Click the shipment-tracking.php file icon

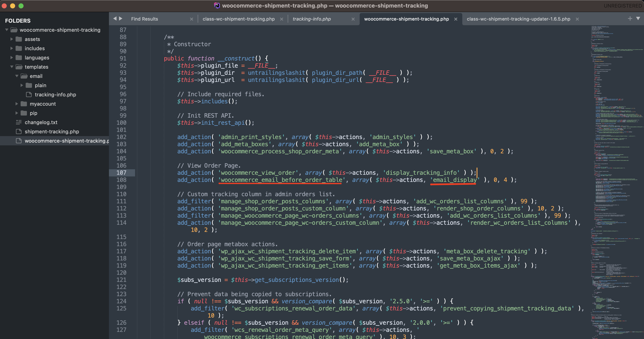click(x=19, y=131)
